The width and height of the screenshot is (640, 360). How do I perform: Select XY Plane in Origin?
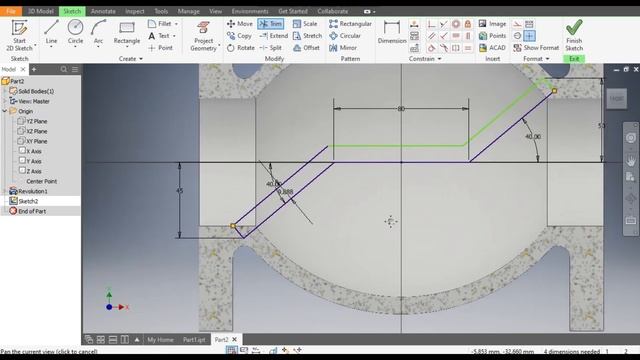click(37, 141)
